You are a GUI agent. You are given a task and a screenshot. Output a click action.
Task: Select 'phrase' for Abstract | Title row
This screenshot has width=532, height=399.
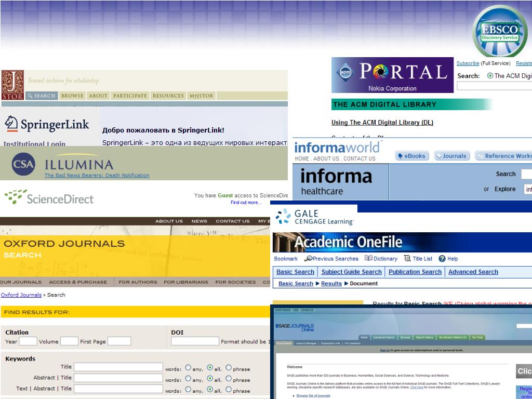tap(229, 379)
